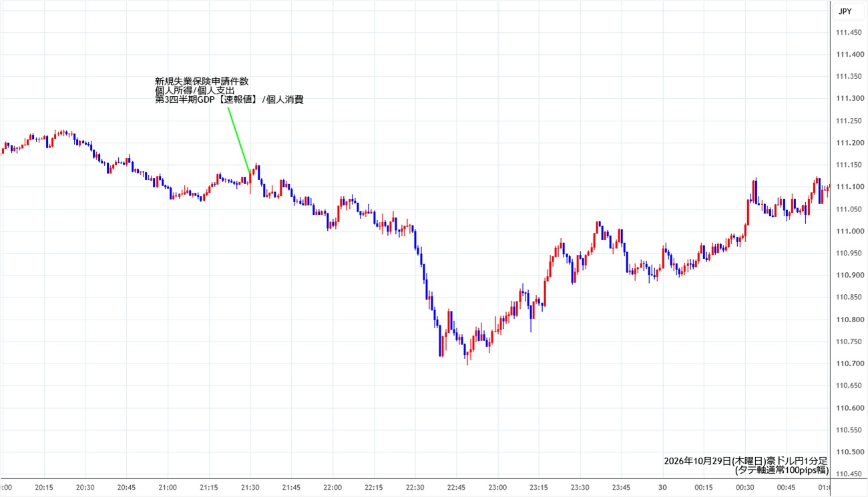
Task: Select the 第3四半期GDP【速報値】/個人消費 annotation
Action: tap(229, 100)
